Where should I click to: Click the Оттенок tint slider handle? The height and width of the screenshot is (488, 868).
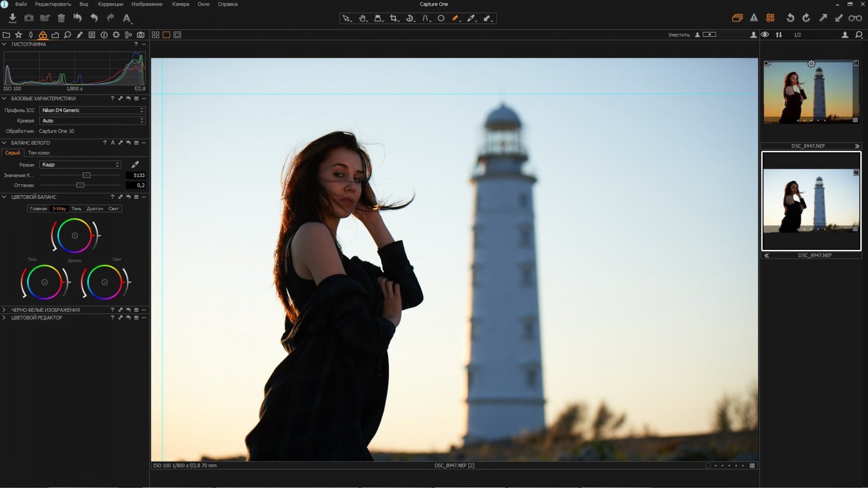pos(80,185)
